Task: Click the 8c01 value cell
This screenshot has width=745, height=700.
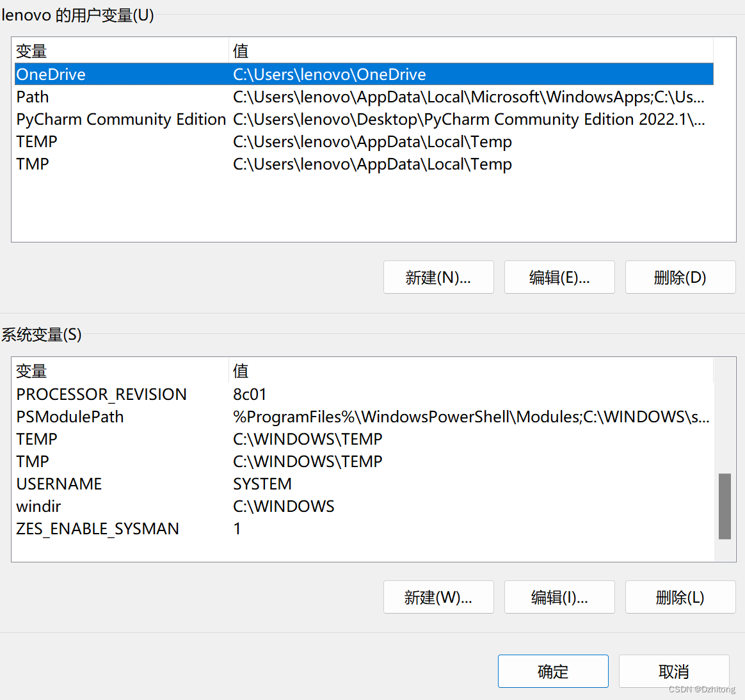Action: [250, 394]
